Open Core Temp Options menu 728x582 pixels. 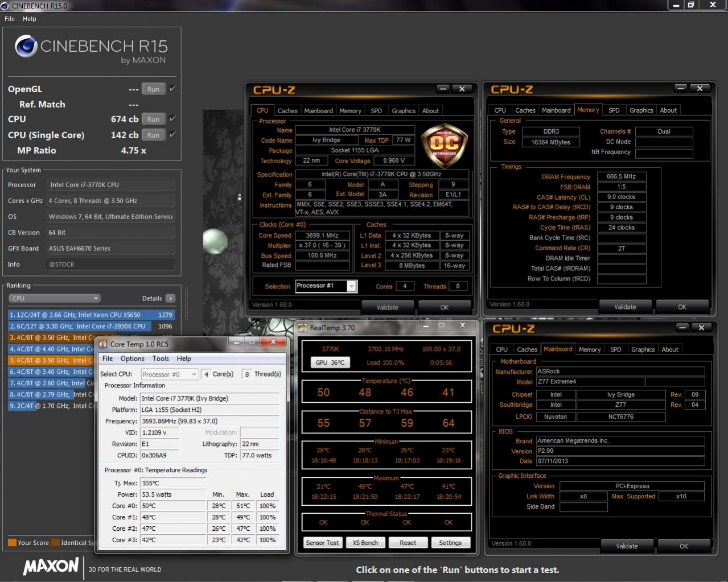133,358
